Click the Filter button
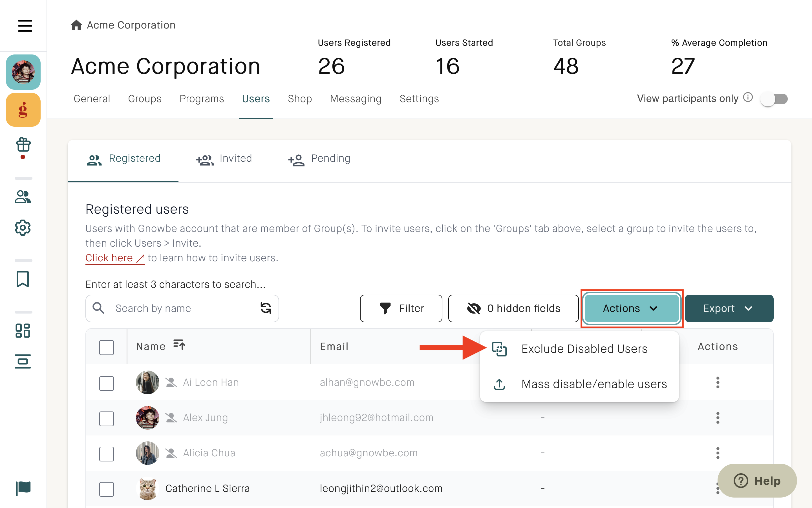812x508 pixels. pyautogui.click(x=401, y=308)
